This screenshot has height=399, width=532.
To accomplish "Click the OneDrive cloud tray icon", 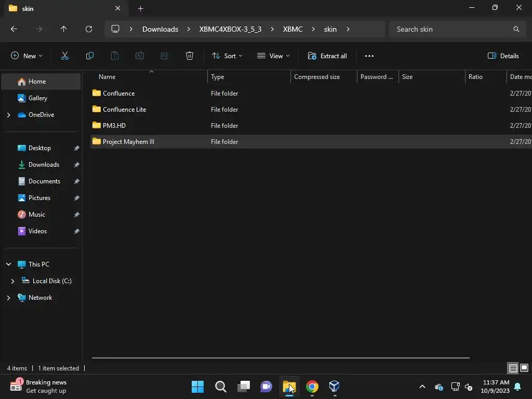I will pos(438,387).
